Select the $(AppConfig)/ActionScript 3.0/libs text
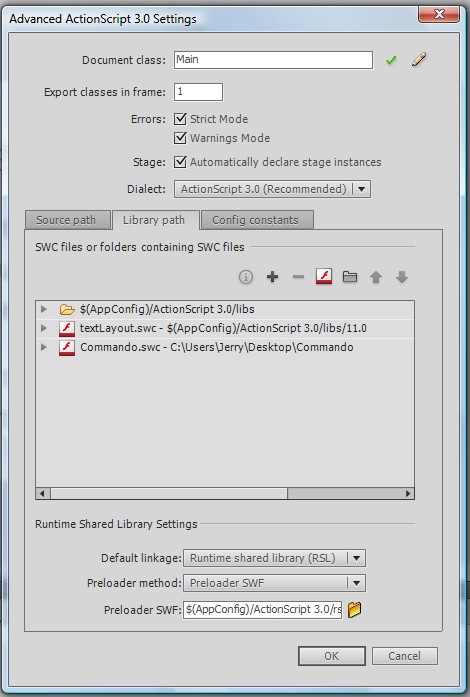 (x=167, y=309)
